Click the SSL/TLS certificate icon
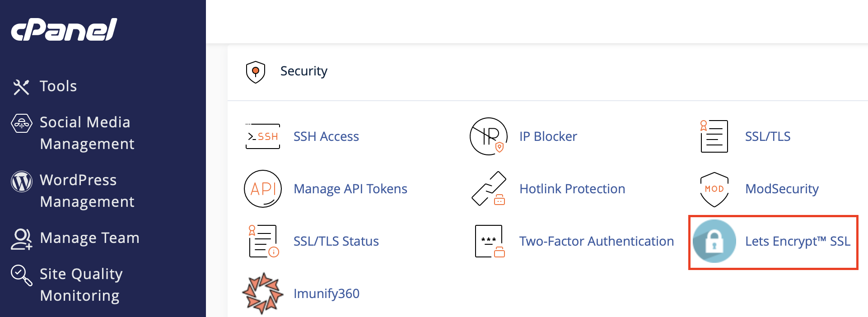The height and width of the screenshot is (317, 868). [x=714, y=136]
